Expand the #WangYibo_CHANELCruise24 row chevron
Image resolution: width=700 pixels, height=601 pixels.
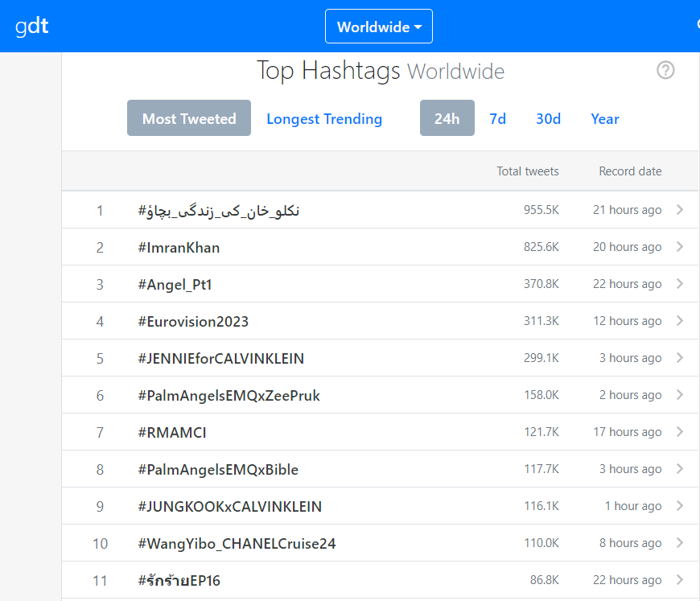tap(679, 543)
